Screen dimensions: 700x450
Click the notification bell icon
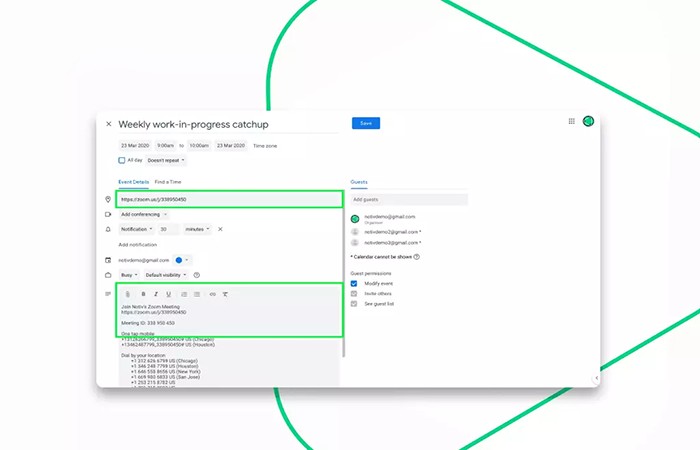click(x=108, y=229)
